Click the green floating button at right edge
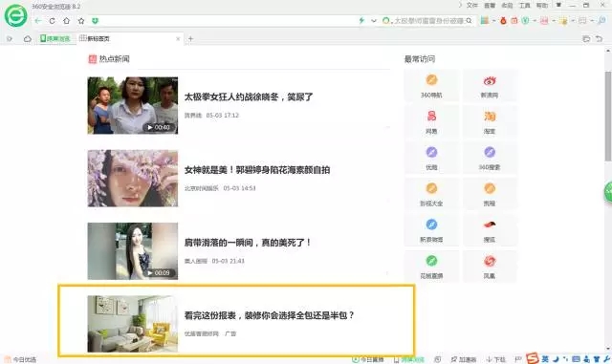612x364 pixels. [x=608, y=192]
